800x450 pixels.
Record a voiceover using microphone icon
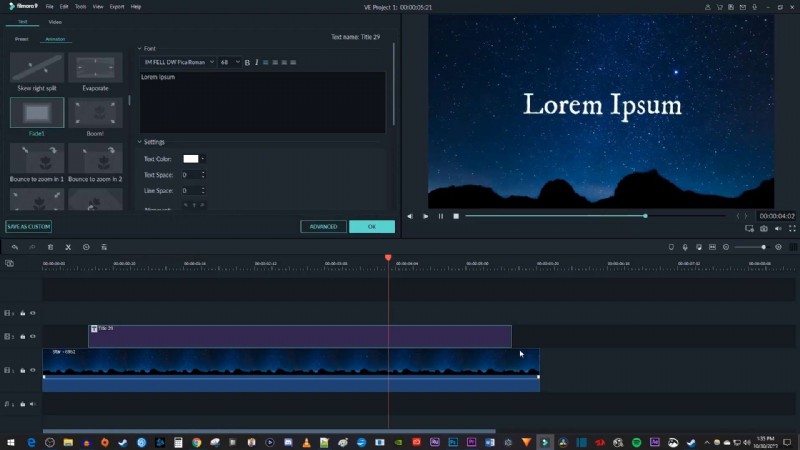[x=685, y=247]
